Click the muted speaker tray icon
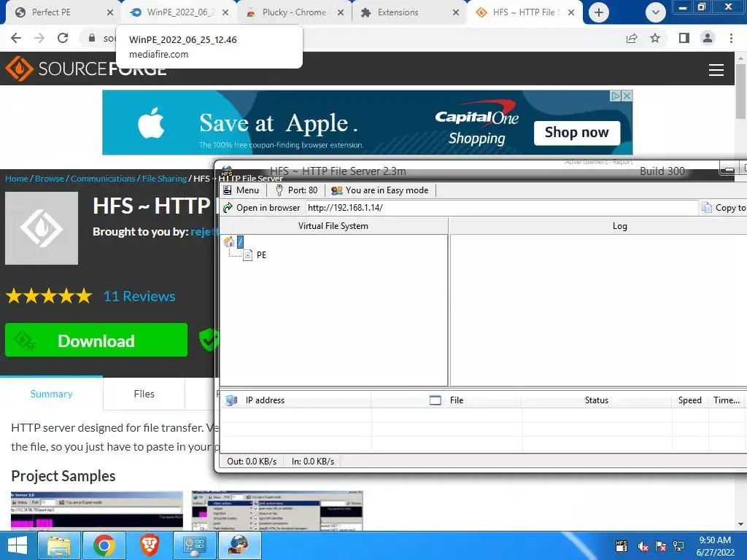Image resolution: width=747 pixels, height=560 pixels. 643,546
